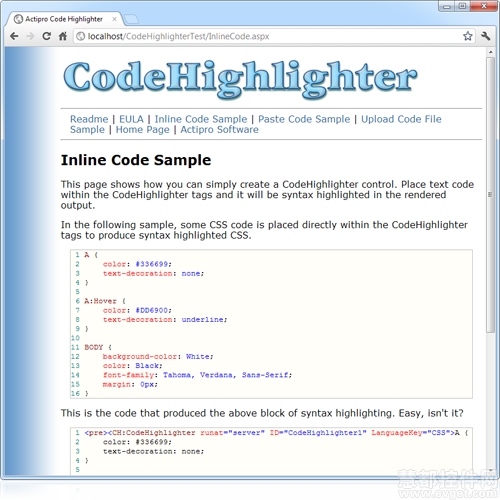
Task: Click the A:Hover selector on line 6
Action: click(100, 301)
